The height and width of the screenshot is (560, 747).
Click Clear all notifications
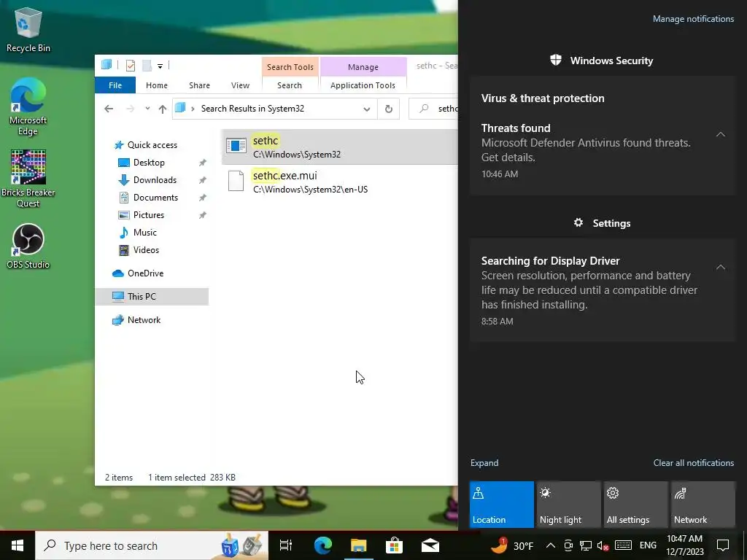coord(693,463)
